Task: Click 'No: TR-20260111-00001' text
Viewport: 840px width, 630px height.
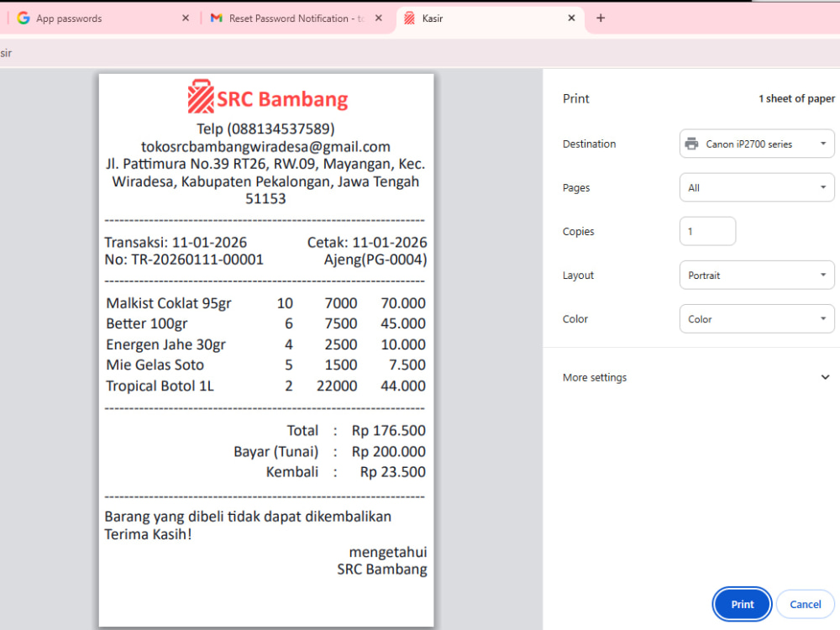Action: pyautogui.click(x=184, y=260)
